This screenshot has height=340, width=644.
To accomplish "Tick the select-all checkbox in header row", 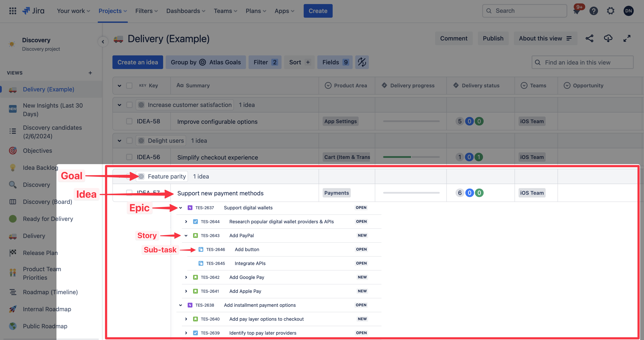I will coord(129,86).
